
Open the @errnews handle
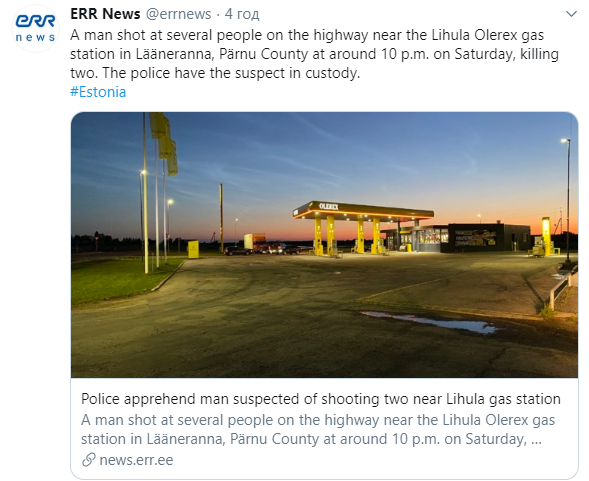[x=178, y=14]
